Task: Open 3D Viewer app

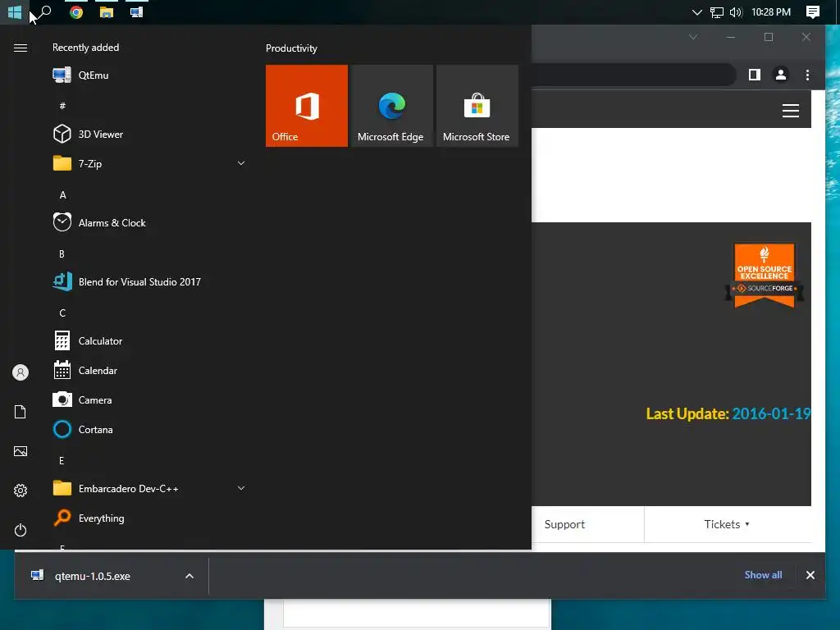Action: (149, 134)
